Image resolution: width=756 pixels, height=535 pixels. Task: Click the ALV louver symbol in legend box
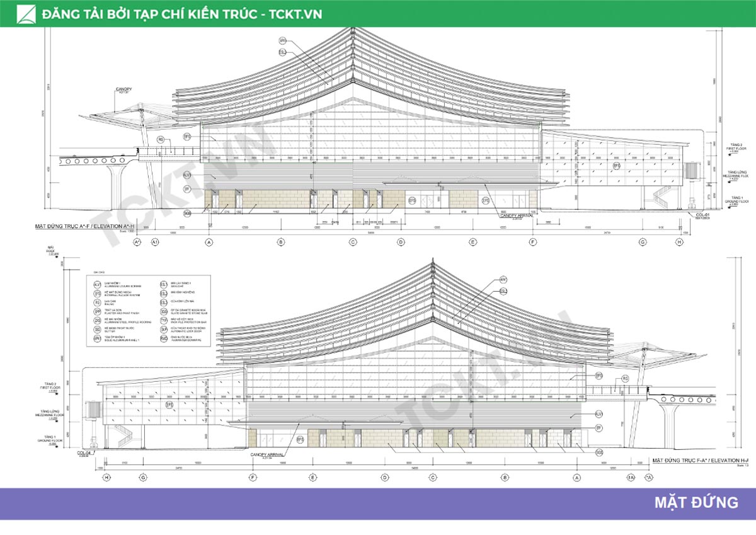click(x=98, y=284)
